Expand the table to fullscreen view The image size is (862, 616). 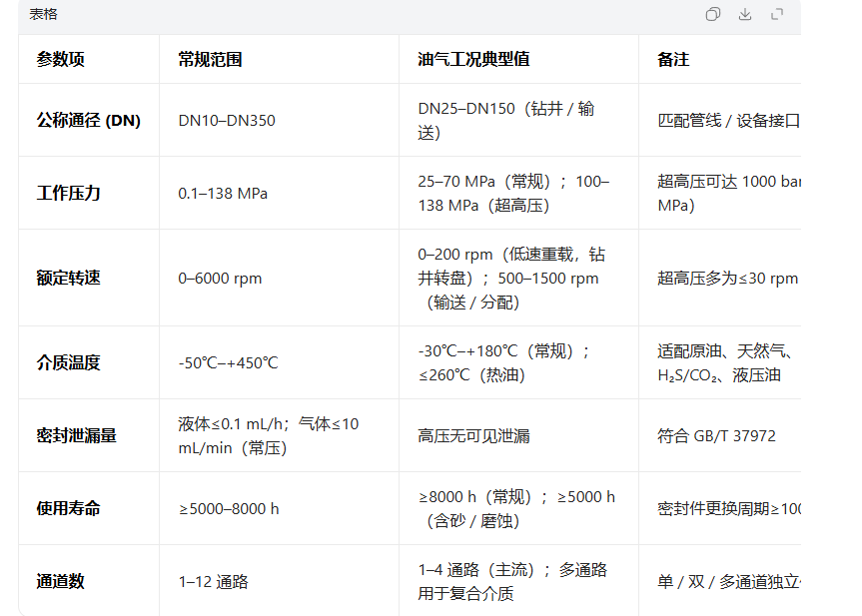point(777,14)
